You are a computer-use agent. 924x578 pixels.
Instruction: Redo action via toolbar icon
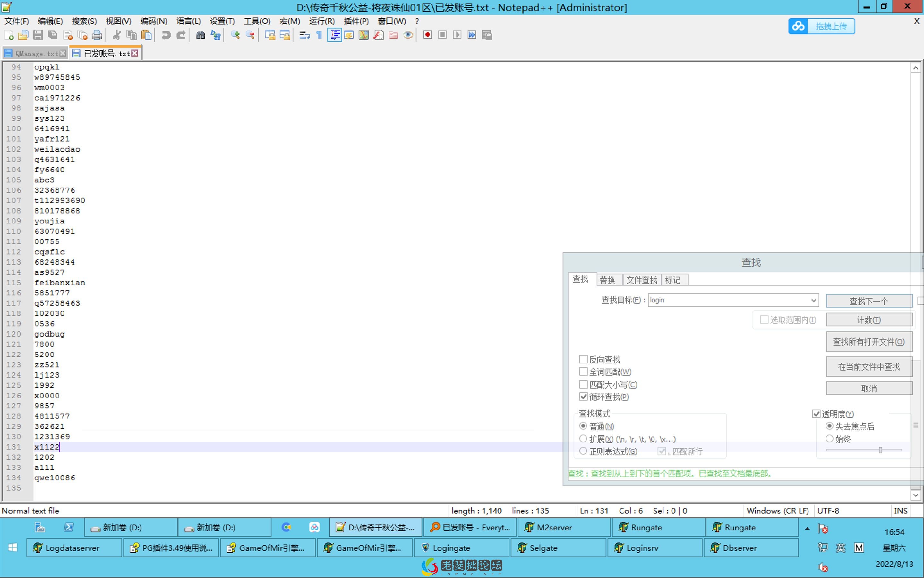point(181,35)
